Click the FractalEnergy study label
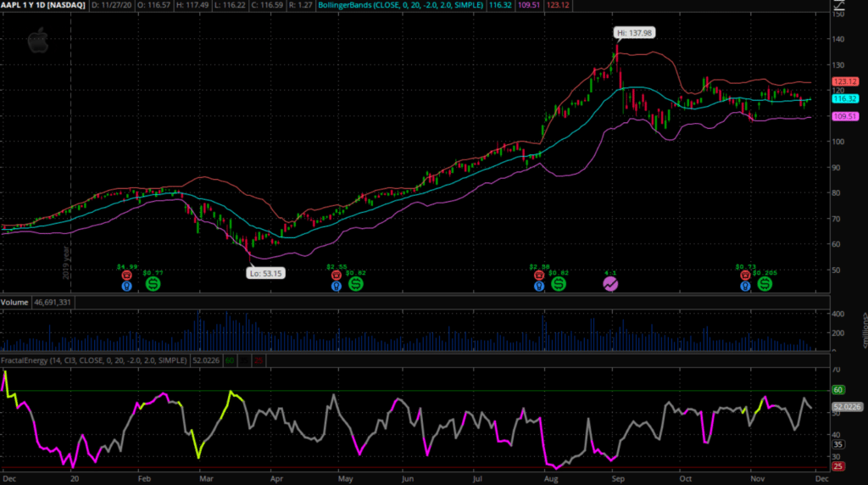The image size is (868, 485). click(x=94, y=360)
